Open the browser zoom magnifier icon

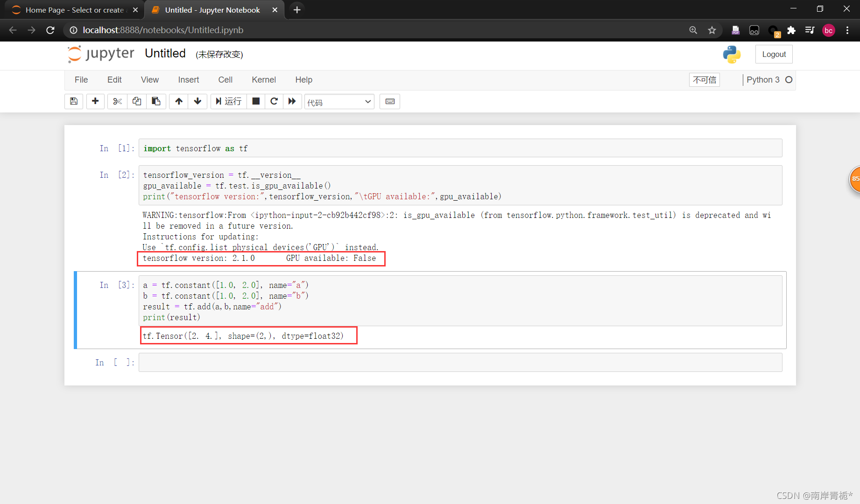click(x=693, y=30)
